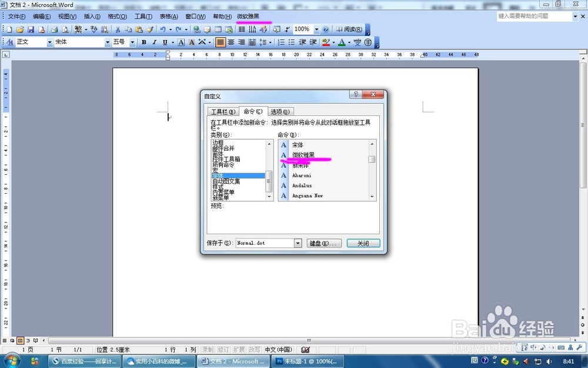Screen dimensions: 588x368
Task: Open the font size dropdown showing 五号
Action: pyautogui.click(x=132, y=42)
